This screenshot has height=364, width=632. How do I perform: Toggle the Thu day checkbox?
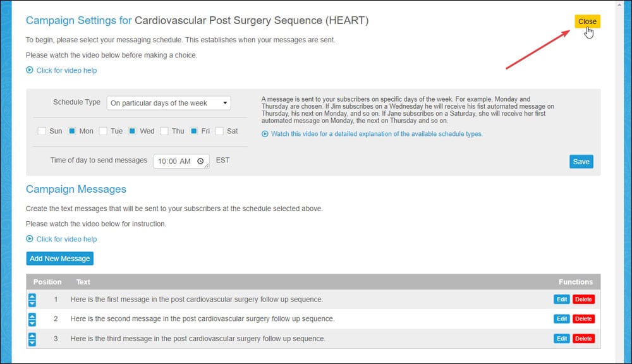point(164,131)
